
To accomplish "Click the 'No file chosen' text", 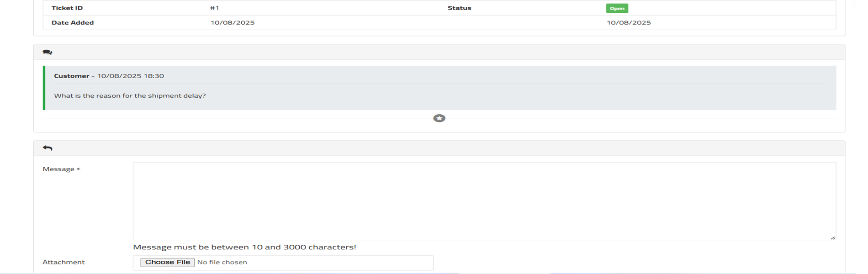I will (x=222, y=262).
